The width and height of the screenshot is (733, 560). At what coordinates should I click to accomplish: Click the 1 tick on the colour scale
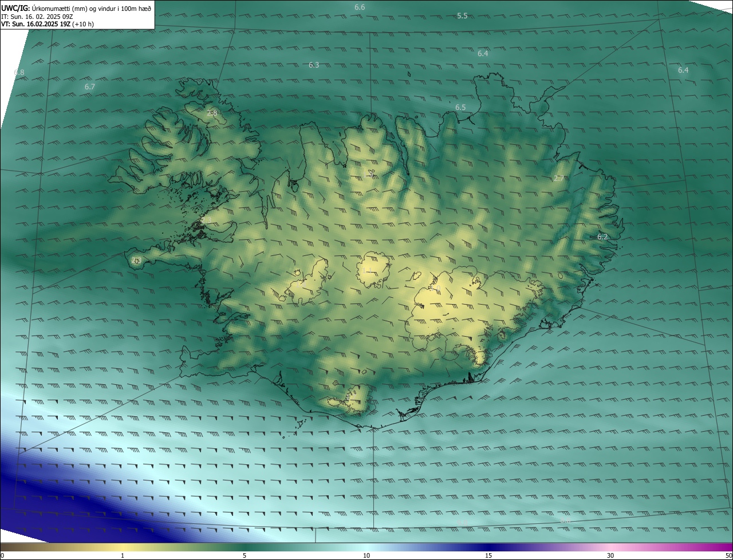(122, 556)
